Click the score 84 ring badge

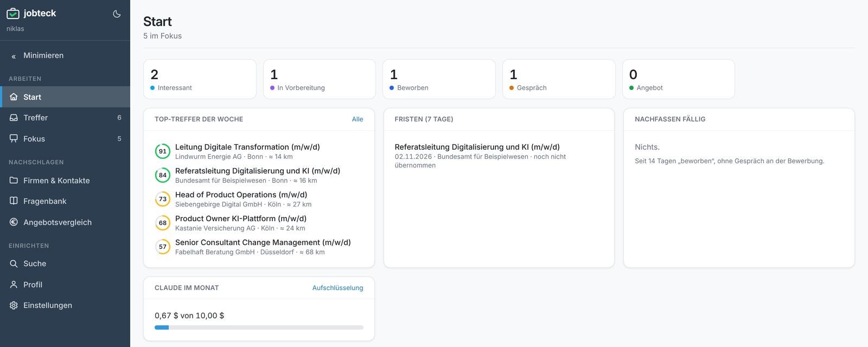163,175
